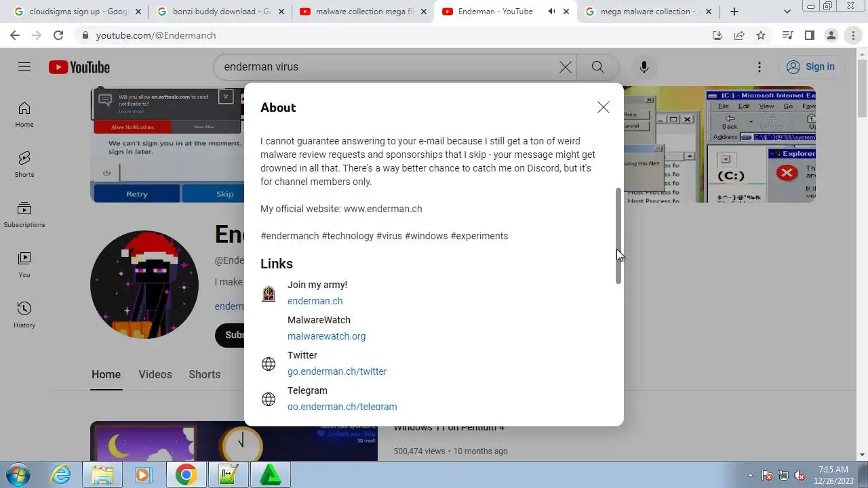
Task: Click the About dialog scrollbar thumb
Action: click(x=618, y=236)
